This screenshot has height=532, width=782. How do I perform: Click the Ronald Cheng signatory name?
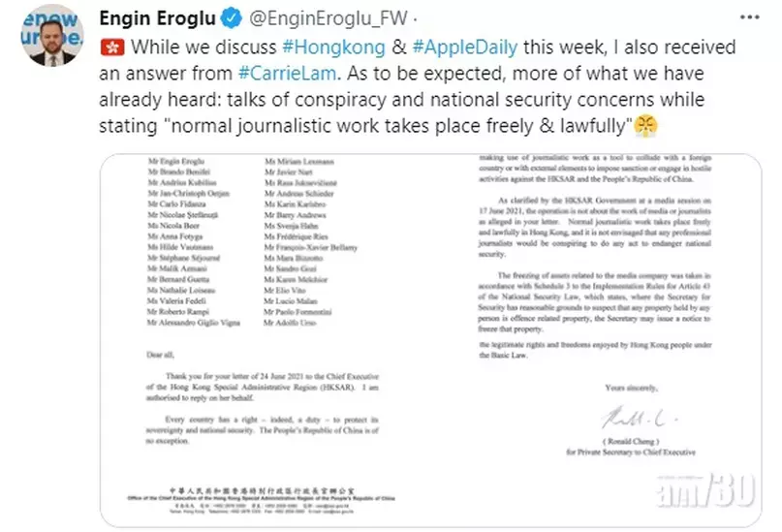pos(631,442)
